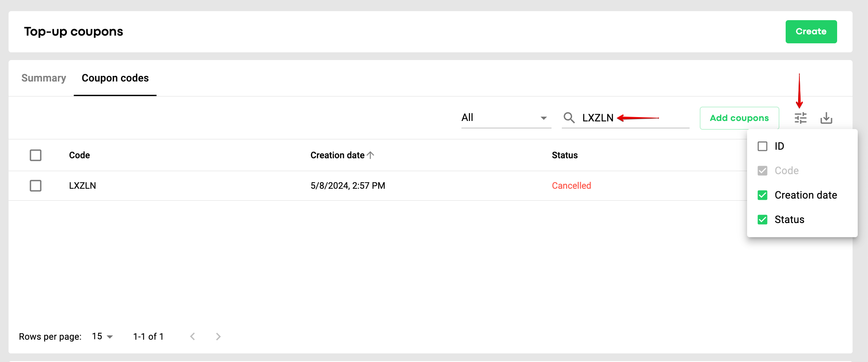Click the Creation date sort arrow

point(371,155)
